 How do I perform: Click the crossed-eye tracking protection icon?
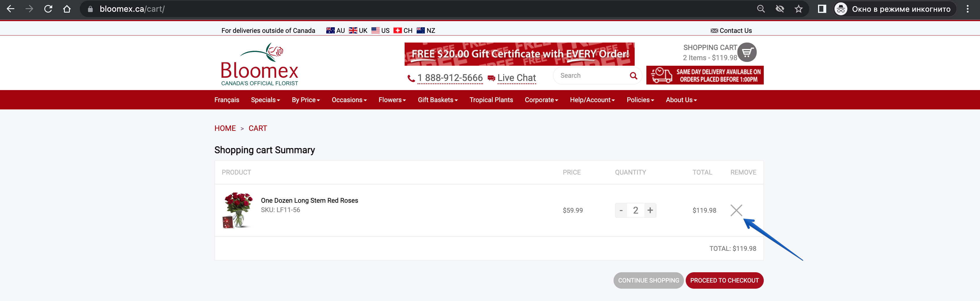click(x=780, y=9)
